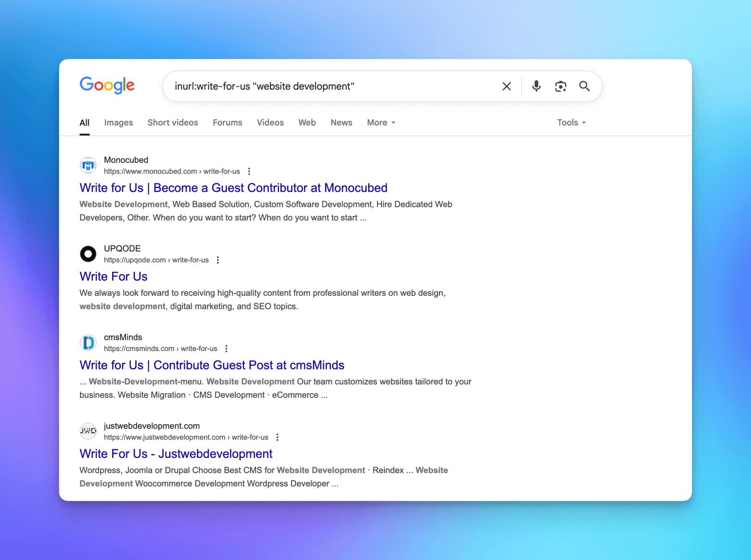Image resolution: width=751 pixels, height=560 pixels.
Task: Click Monocubed snippet 'Website Development, Web Based Solution'
Action: (266, 211)
